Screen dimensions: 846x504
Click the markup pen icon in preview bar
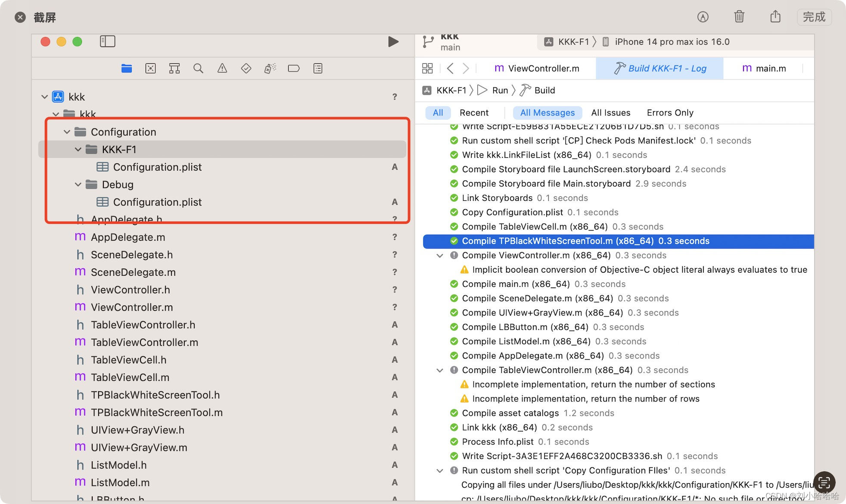pyautogui.click(x=703, y=17)
